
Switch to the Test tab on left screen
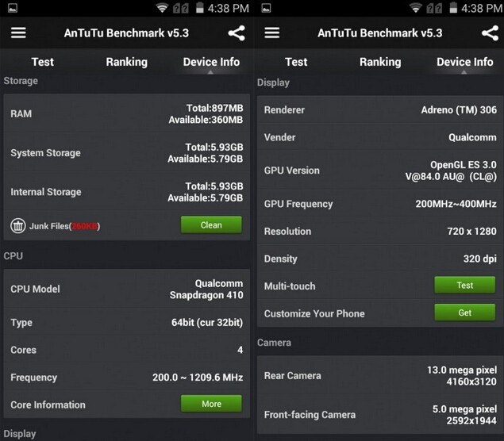(x=42, y=62)
